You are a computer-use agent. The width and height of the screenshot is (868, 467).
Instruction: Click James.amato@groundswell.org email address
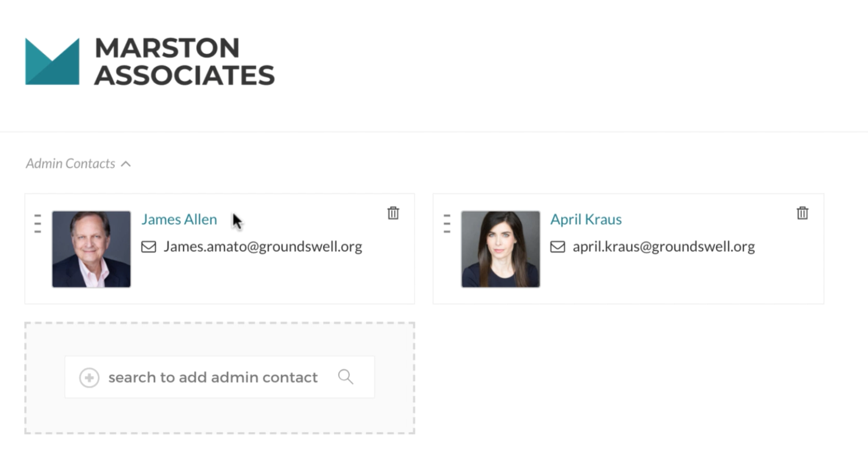263,247
